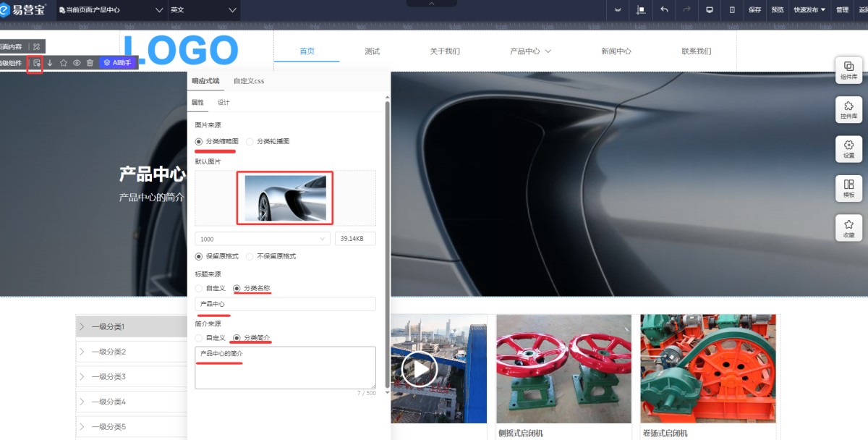Viewport: 868px width, 440px height.
Task: Open the 组件库 component library panel
Action: (x=848, y=70)
